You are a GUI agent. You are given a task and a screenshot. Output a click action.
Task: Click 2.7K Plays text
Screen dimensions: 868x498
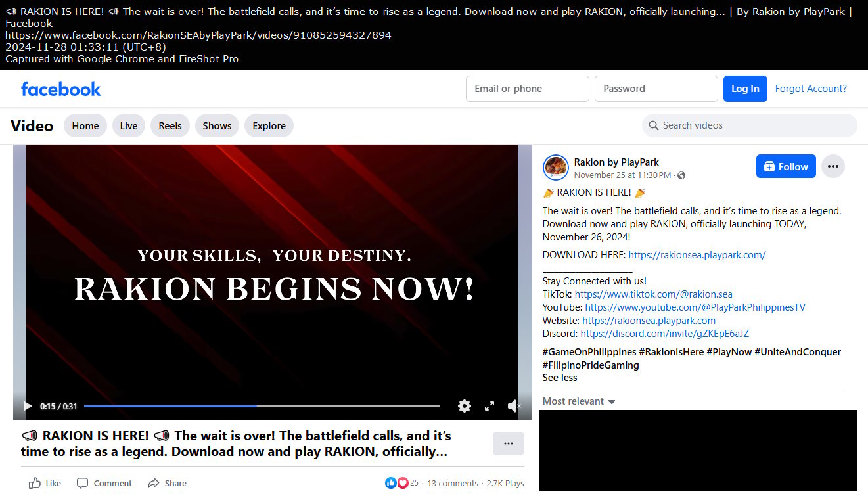point(505,483)
